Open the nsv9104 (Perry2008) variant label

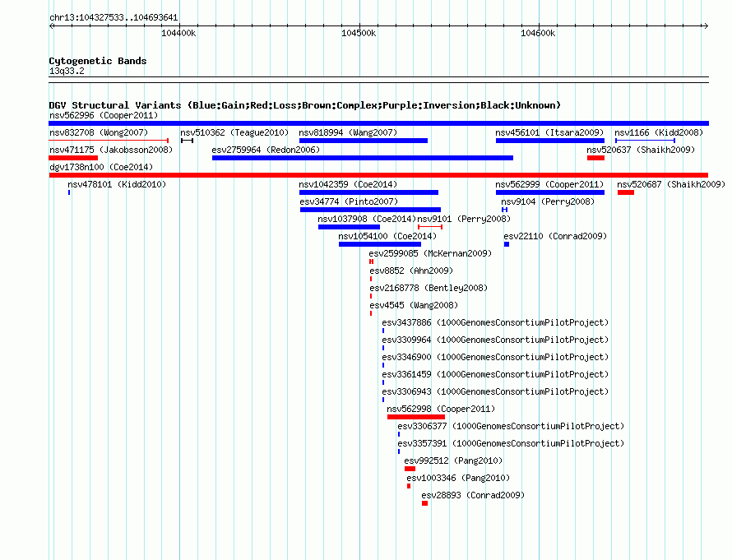(x=548, y=201)
